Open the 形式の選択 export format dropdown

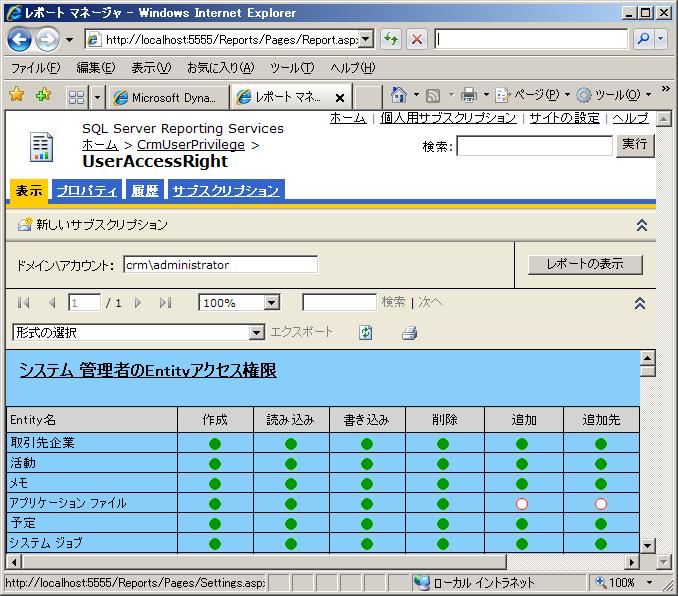tap(257, 332)
